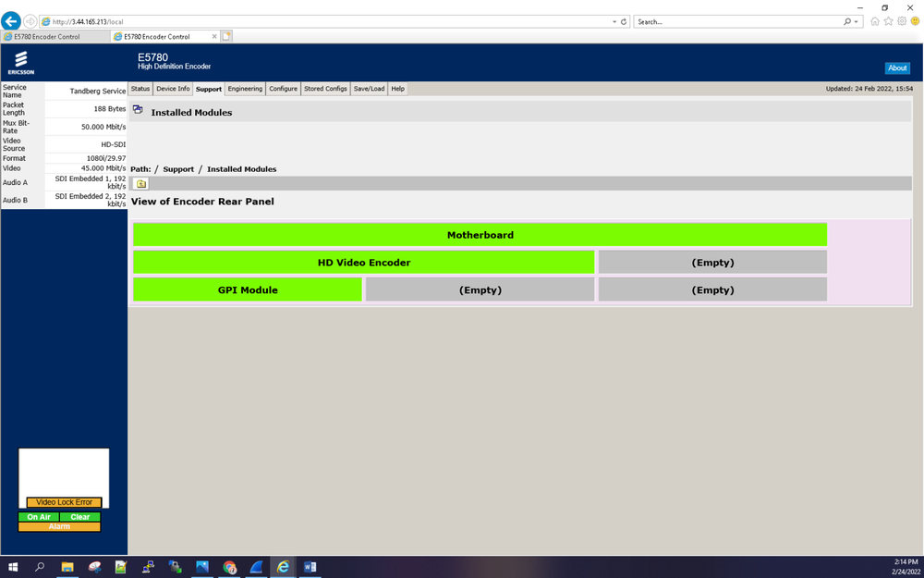Click the Support link in path breadcrumb
Screen dimensions: 924x578
[178, 169]
